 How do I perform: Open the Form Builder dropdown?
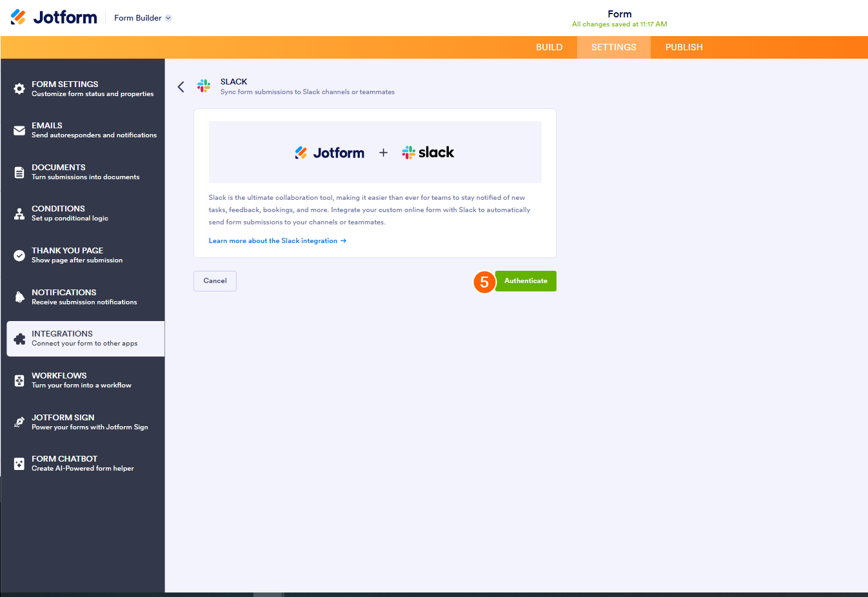[143, 17]
